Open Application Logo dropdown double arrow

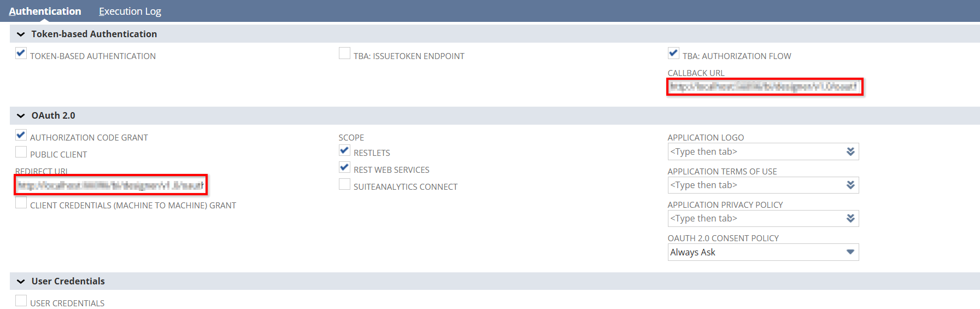(x=850, y=151)
